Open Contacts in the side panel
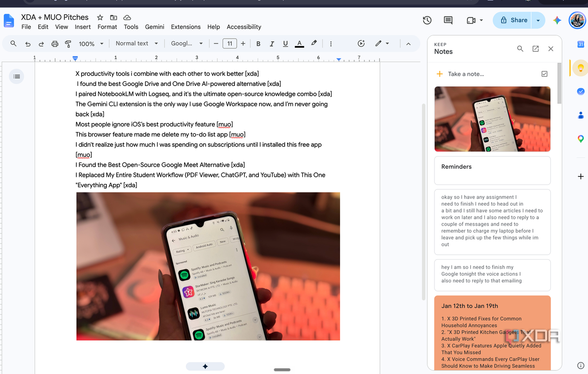The image size is (588, 374). [x=580, y=115]
